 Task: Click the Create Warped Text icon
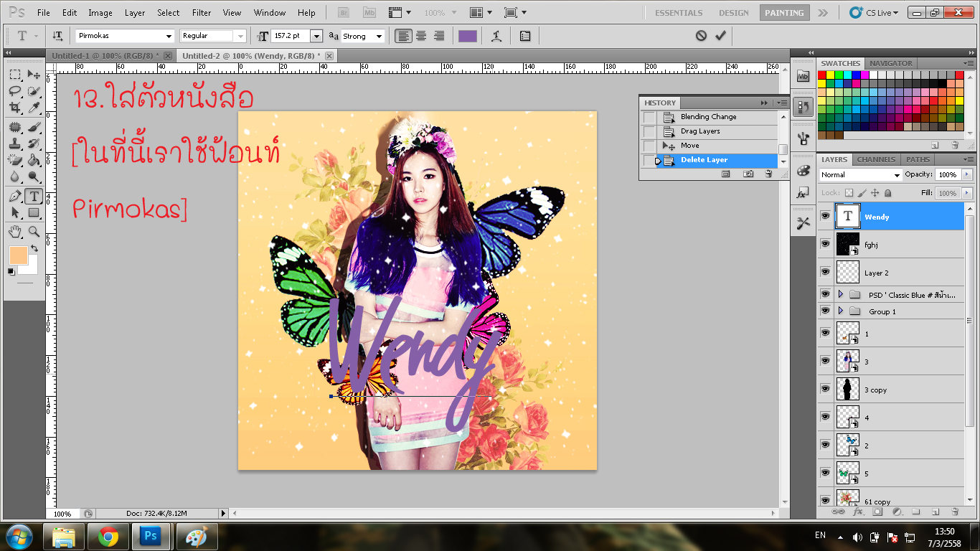point(496,36)
